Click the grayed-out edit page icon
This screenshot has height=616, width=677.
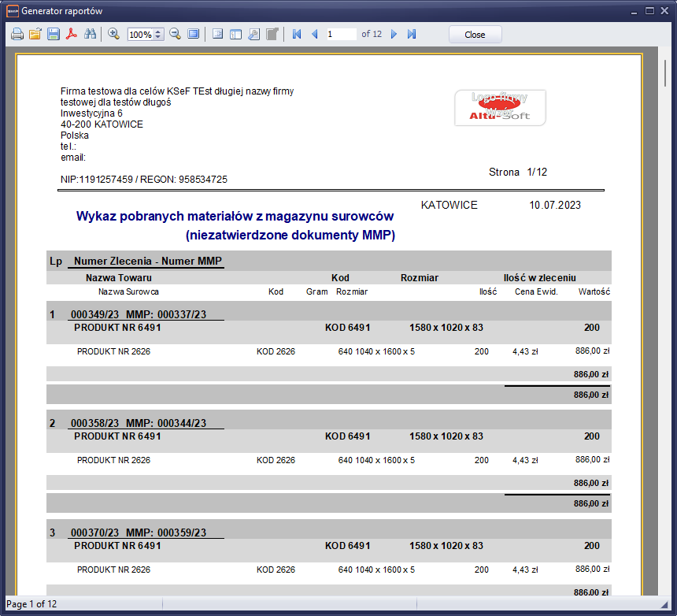(x=272, y=35)
